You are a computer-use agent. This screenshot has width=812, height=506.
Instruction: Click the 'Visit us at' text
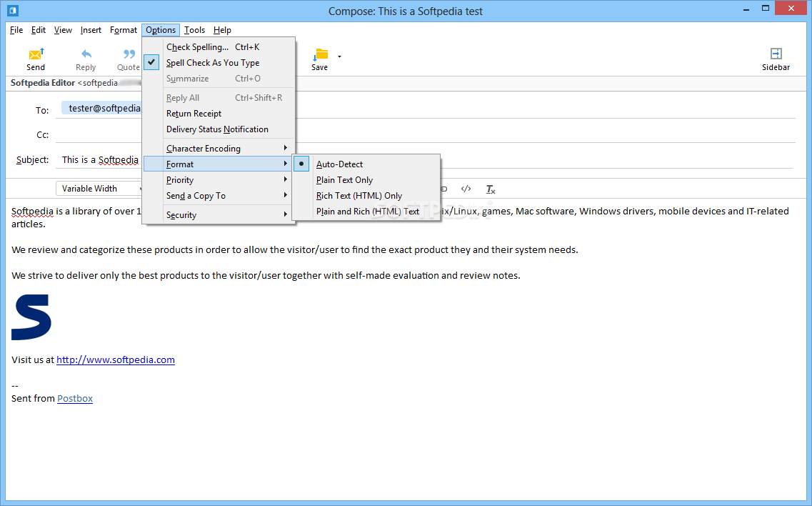coord(33,359)
